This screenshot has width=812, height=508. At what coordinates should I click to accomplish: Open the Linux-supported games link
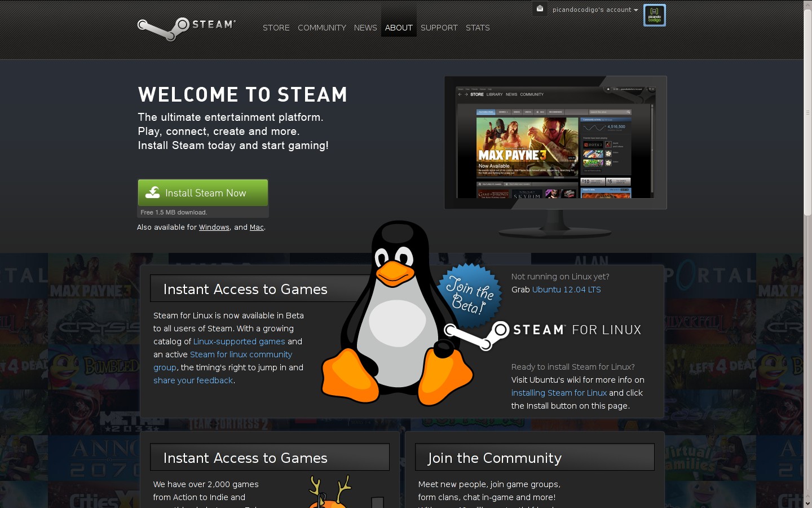(239, 341)
